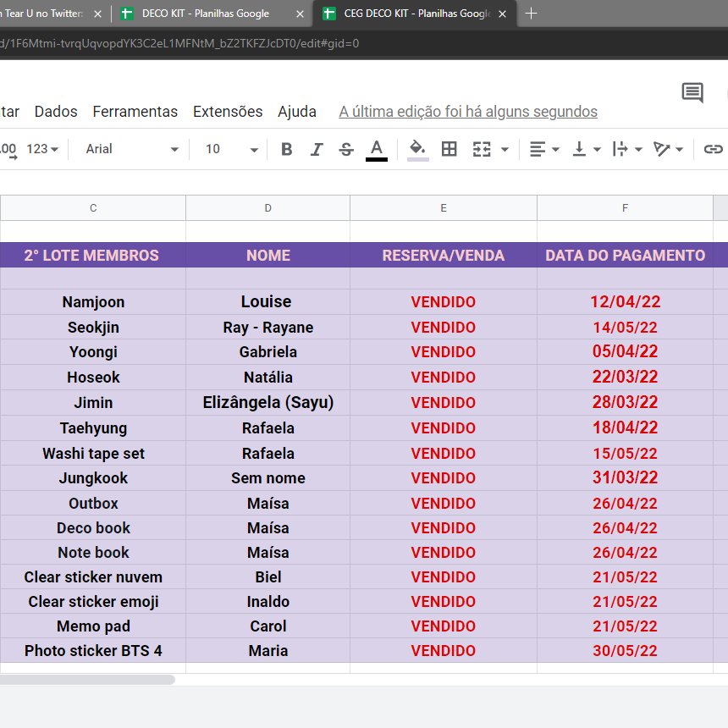The height and width of the screenshot is (728, 728).
Task: Click the browser address bar URL
Action: click(x=179, y=44)
